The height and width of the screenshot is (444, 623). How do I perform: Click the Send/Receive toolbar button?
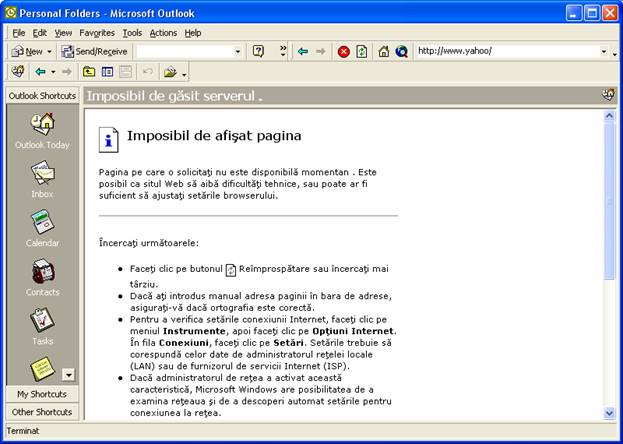(x=95, y=51)
